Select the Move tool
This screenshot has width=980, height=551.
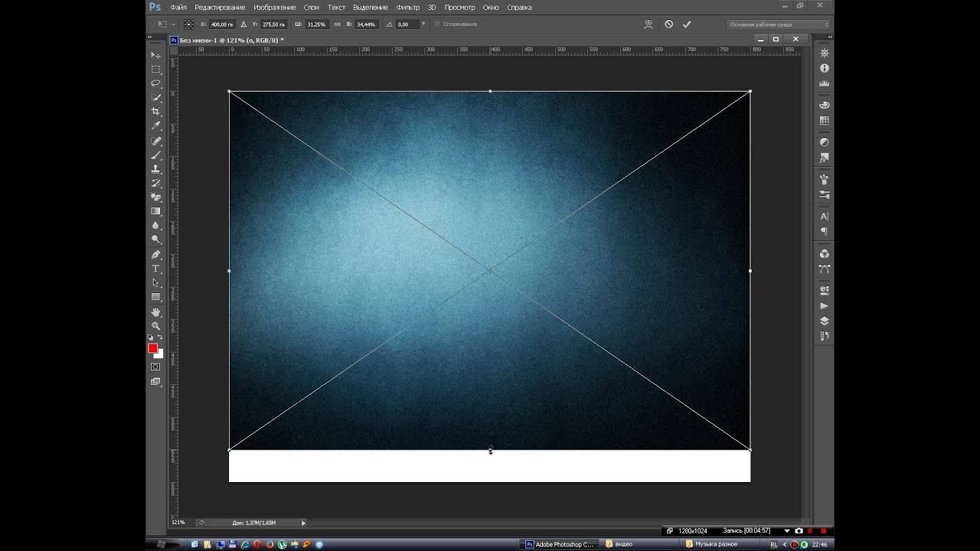click(156, 55)
